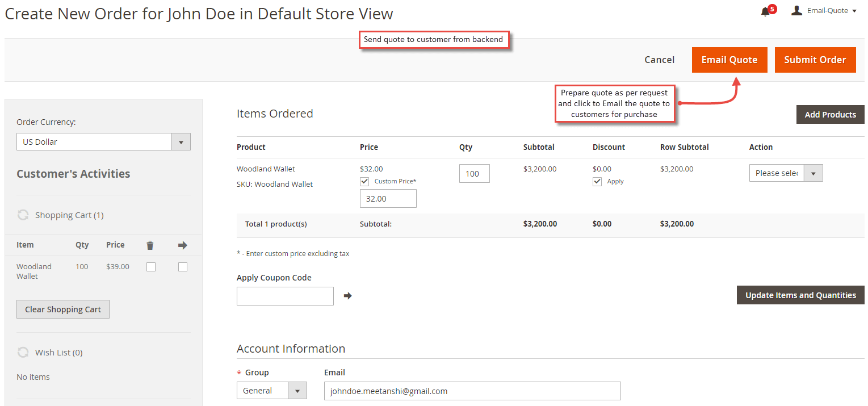This screenshot has width=868, height=406.
Task: Click the Email Quote button
Action: [x=729, y=60]
